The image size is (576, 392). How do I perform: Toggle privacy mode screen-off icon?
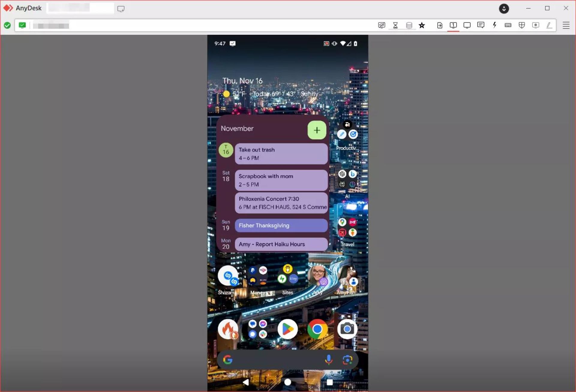point(382,25)
